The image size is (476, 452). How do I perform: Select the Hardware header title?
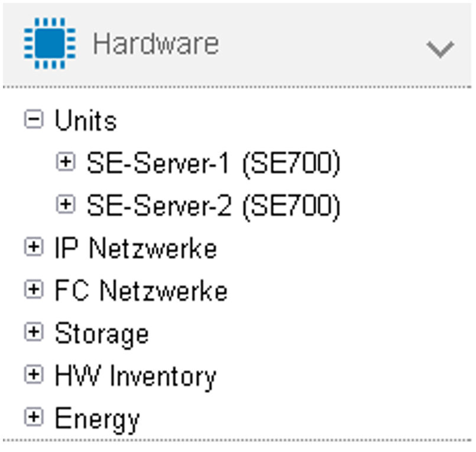click(x=156, y=44)
